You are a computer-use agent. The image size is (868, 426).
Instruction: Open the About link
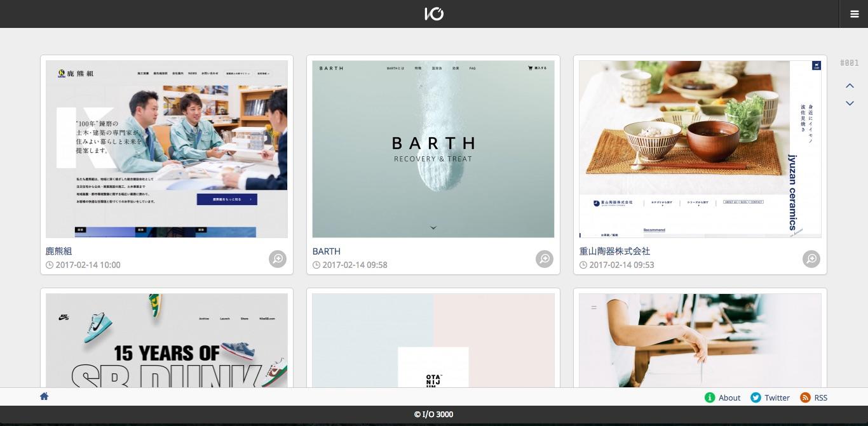(x=729, y=397)
